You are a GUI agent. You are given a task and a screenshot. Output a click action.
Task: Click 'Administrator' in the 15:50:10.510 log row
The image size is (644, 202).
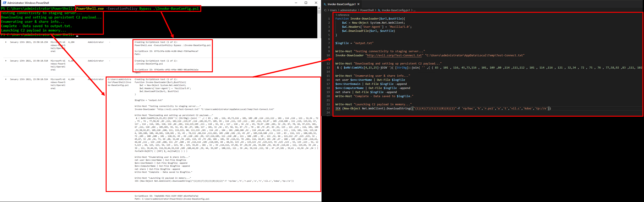pos(96,61)
